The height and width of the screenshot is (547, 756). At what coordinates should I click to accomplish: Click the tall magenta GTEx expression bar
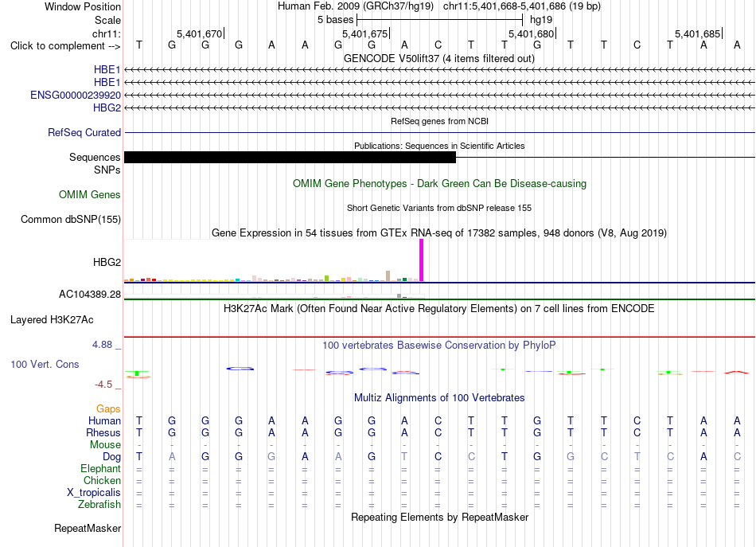(422, 260)
